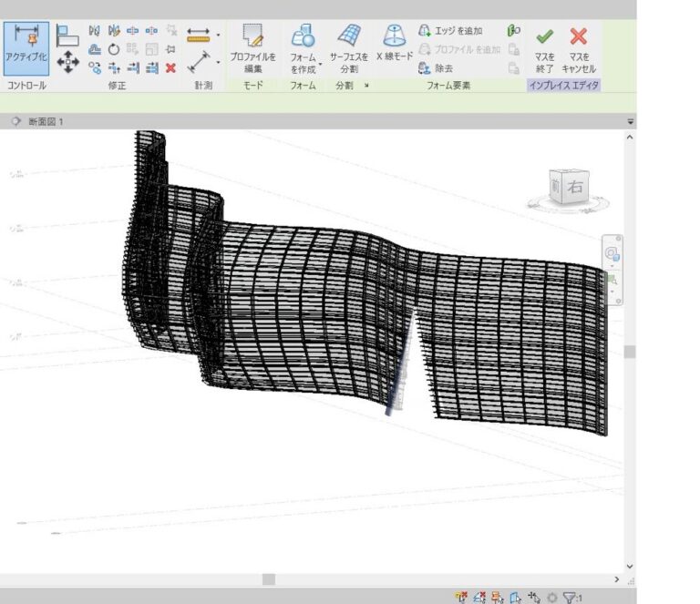Select the Move tool with four arrows
The width and height of the screenshot is (700, 604).
pos(67,62)
